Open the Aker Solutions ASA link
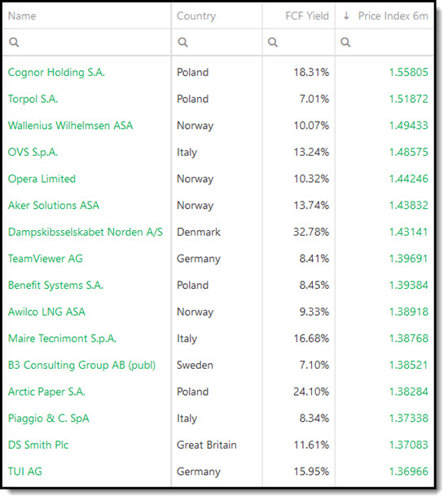This screenshot has height=500, width=448. (54, 205)
